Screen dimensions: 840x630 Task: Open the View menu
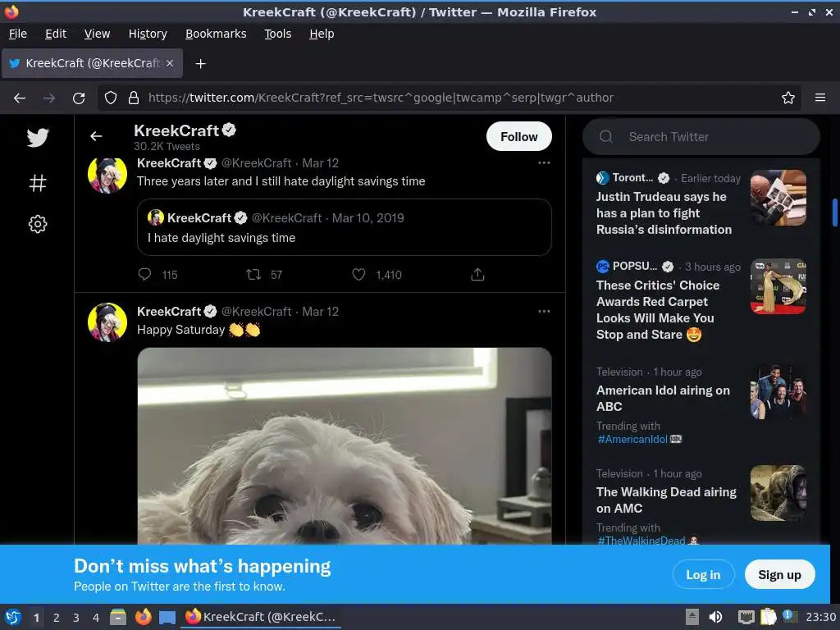click(x=97, y=34)
